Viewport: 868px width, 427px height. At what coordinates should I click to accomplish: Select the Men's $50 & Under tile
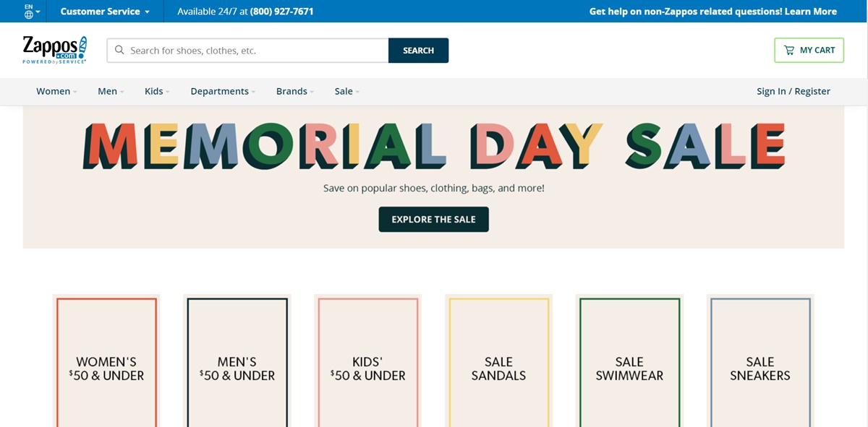coord(237,361)
